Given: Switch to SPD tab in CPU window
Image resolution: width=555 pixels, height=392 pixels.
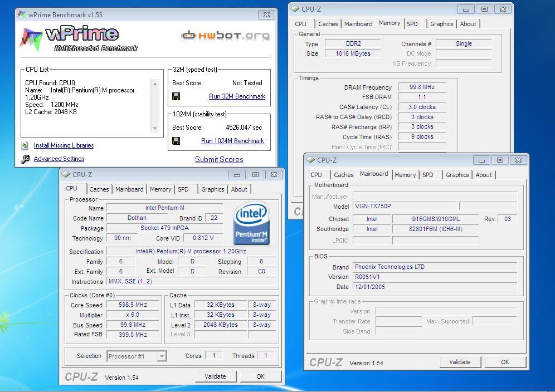Looking at the screenshot, I should (x=183, y=189).
